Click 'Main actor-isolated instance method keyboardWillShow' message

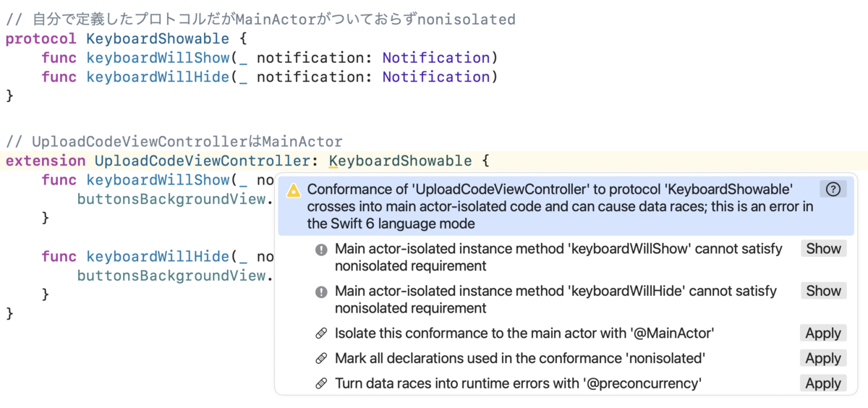(x=558, y=257)
